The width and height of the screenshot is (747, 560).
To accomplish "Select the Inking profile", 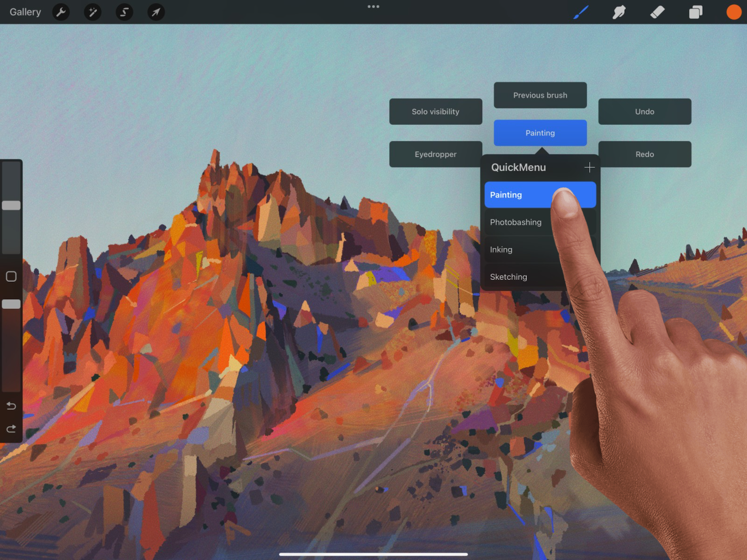I will 540,250.
